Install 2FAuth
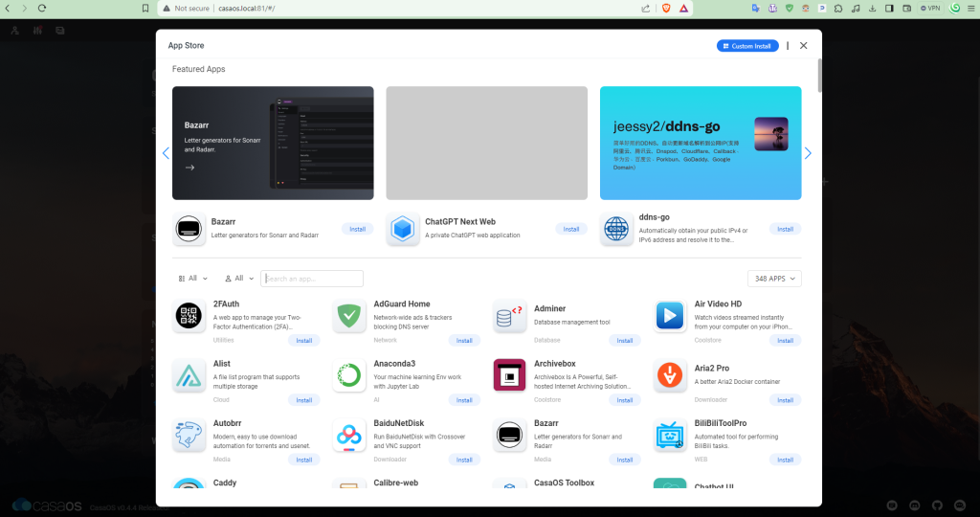 303,340
